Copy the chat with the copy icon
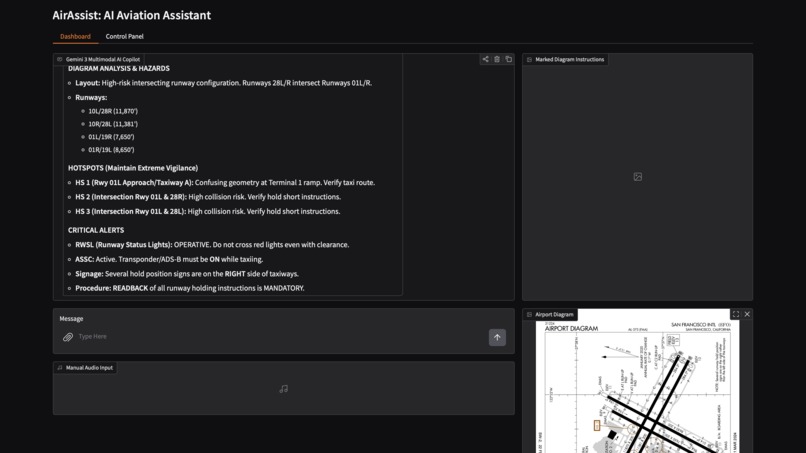 (508, 59)
